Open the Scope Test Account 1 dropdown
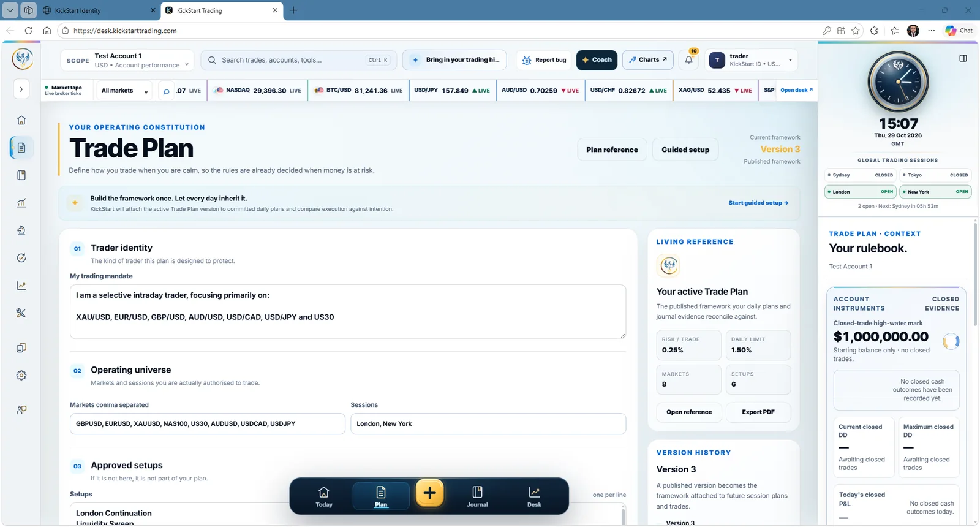 pos(127,60)
